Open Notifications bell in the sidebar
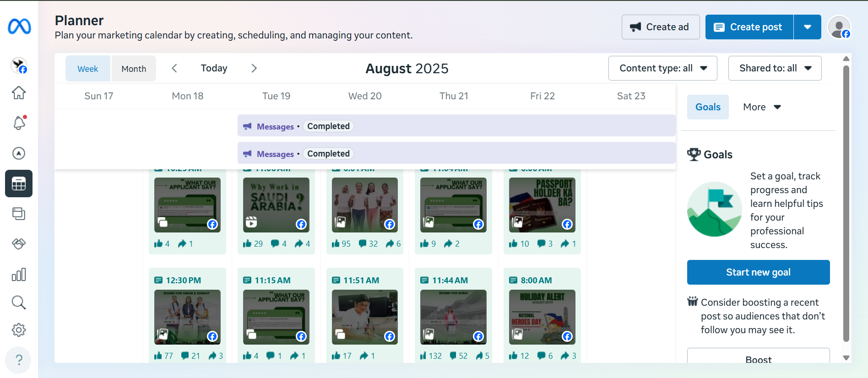The width and height of the screenshot is (868, 378). pos(19,123)
